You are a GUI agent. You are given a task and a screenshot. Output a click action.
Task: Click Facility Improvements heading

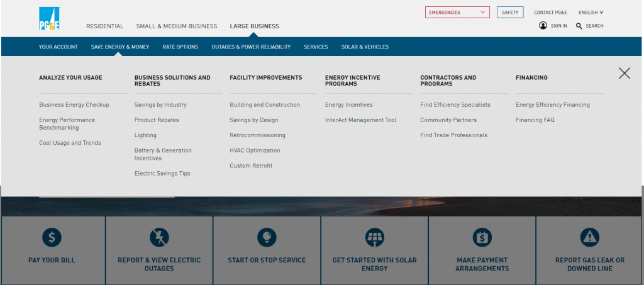point(266,77)
